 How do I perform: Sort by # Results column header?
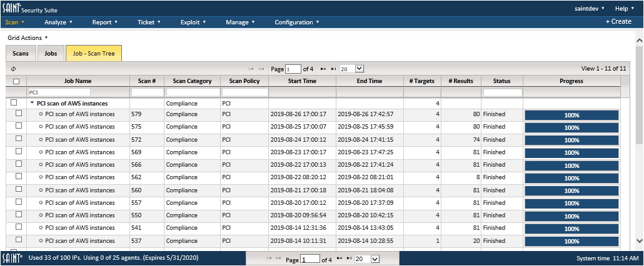(461, 81)
